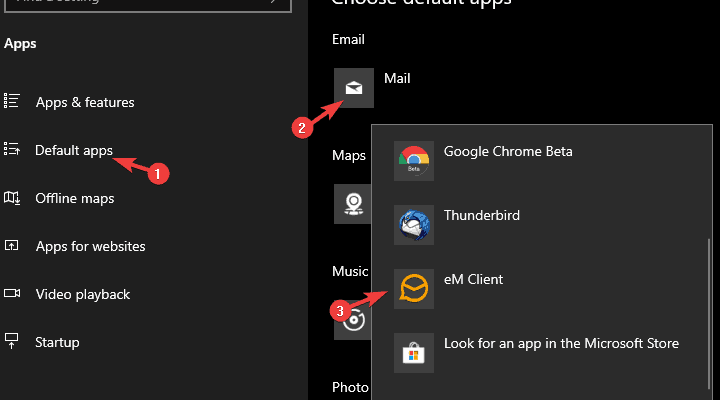Click the Maps default app icon tile
Viewport: 720px width, 400px height.
352,204
